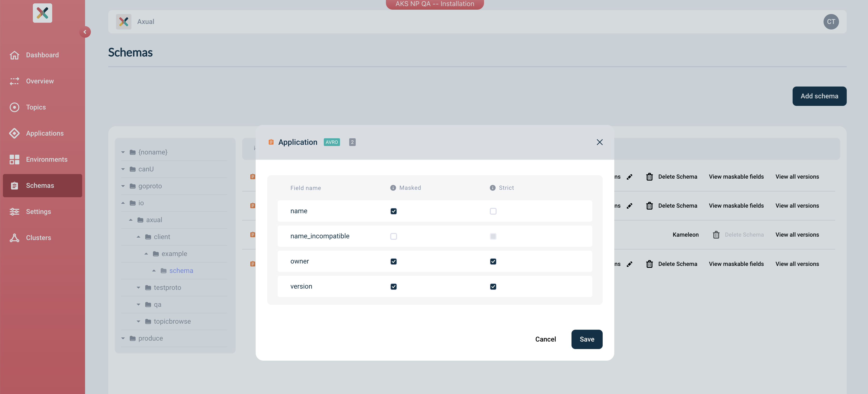Screen dimensions: 868x394
Task: Click the Kameleon owner text
Action: coord(685,234)
